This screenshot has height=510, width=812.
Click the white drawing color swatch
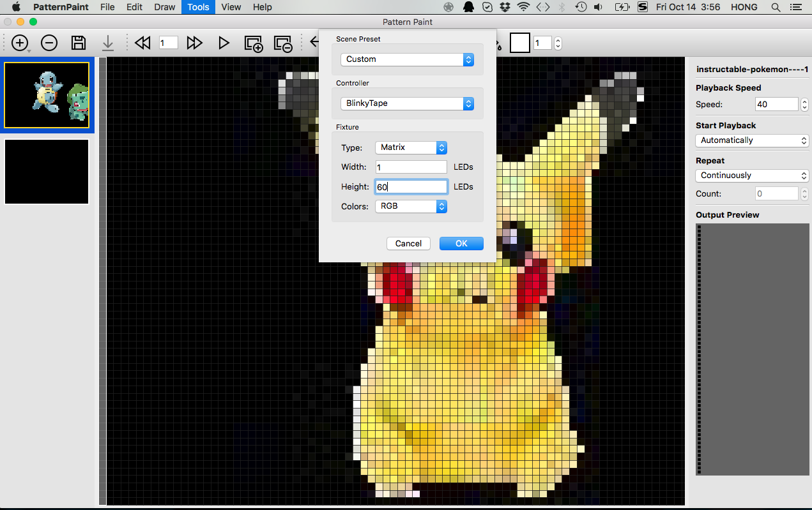(520, 43)
